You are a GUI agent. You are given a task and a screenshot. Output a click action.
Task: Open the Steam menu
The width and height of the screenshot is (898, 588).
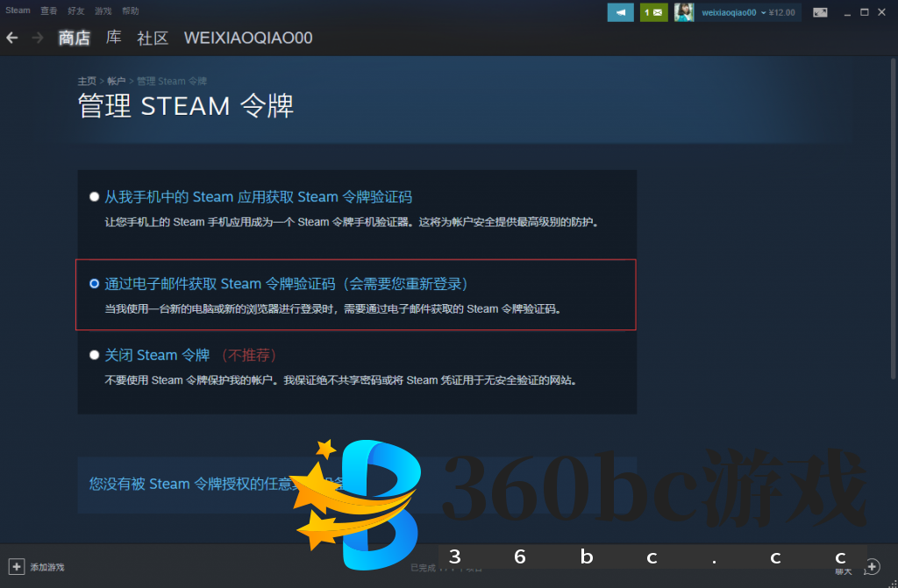[18, 11]
